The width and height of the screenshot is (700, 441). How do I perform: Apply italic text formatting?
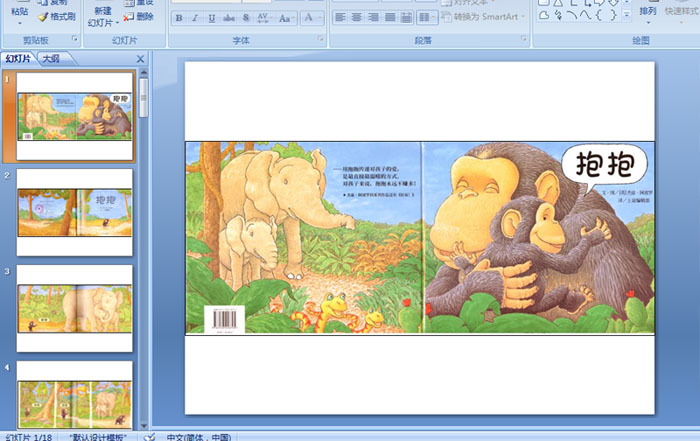click(x=195, y=18)
